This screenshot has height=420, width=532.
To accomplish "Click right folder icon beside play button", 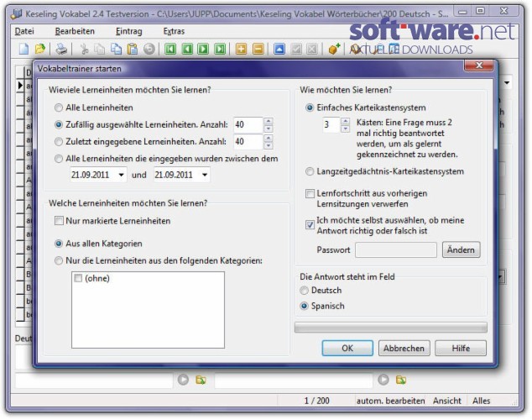I will pyautogui.click(x=401, y=380).
